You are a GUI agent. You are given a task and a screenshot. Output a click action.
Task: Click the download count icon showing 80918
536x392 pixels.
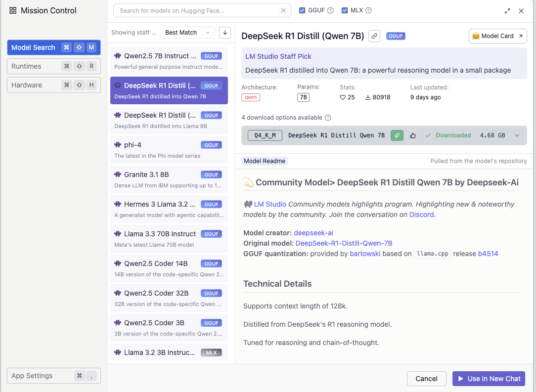(x=368, y=97)
